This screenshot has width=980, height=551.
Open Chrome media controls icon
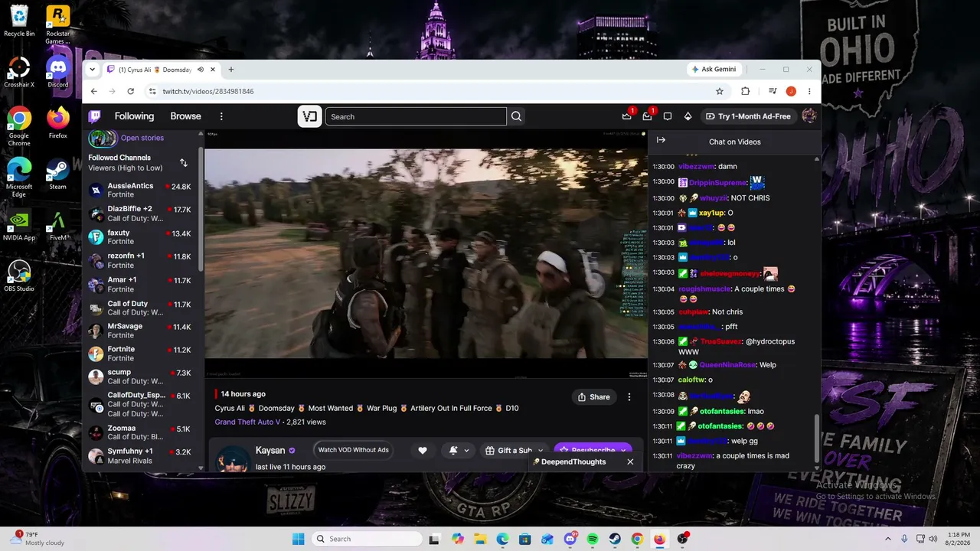point(773,91)
